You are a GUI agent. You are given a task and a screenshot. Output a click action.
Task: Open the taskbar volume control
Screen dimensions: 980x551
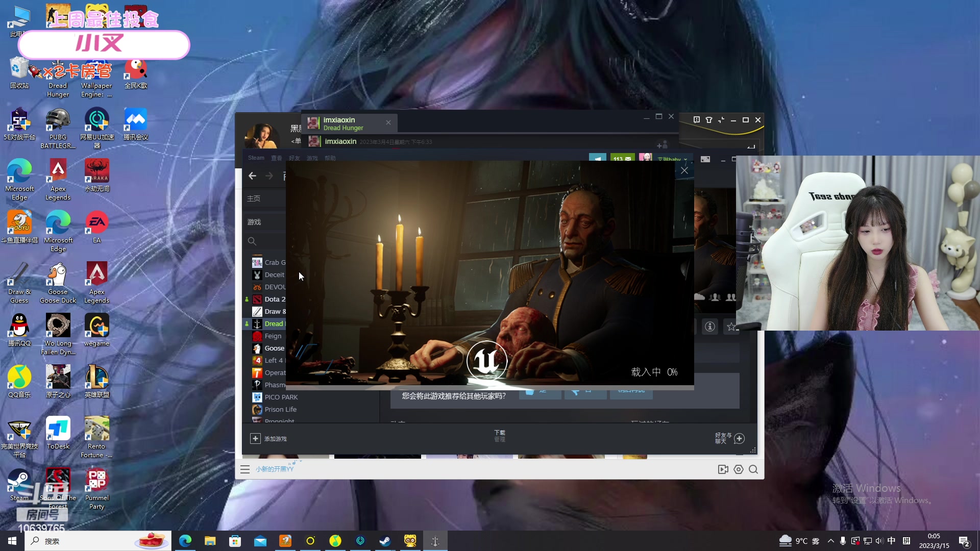[x=879, y=541]
